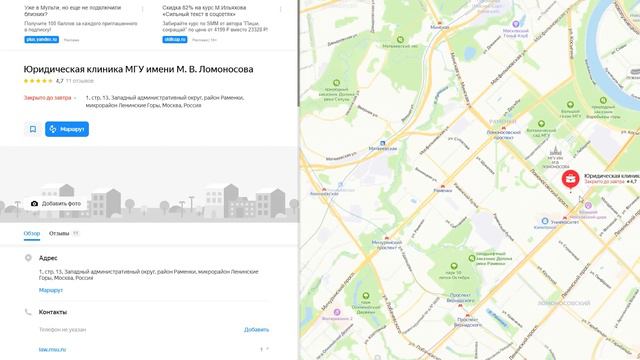
Task: Click the five-star rating row
Action: tap(38, 81)
